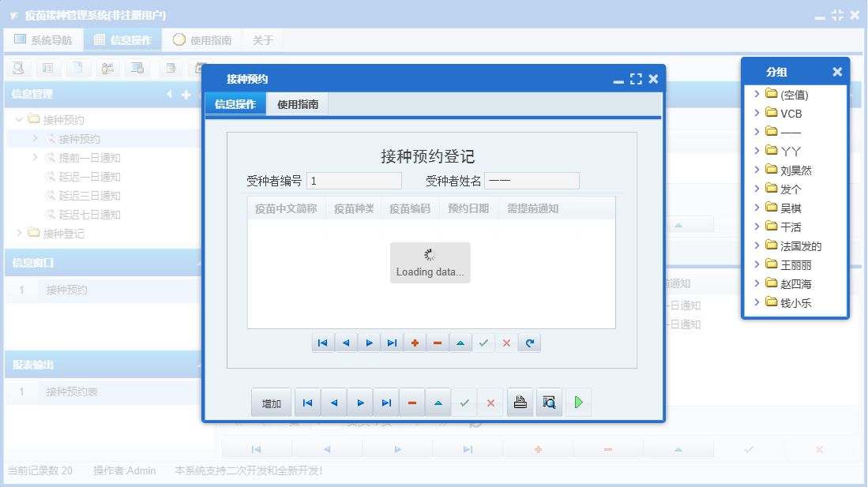This screenshot has height=487, width=868.
Task: Delete a row with the red minus icon
Action: pyautogui.click(x=437, y=343)
